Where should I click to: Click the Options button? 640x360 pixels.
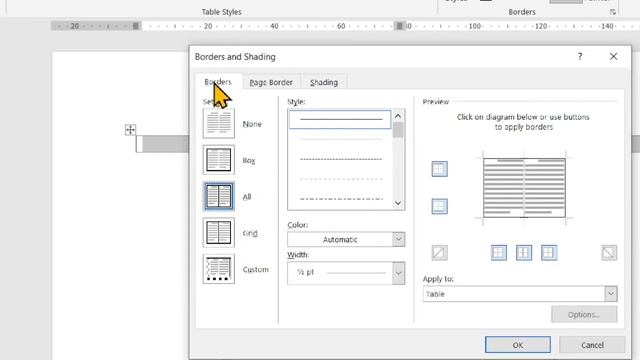584,314
